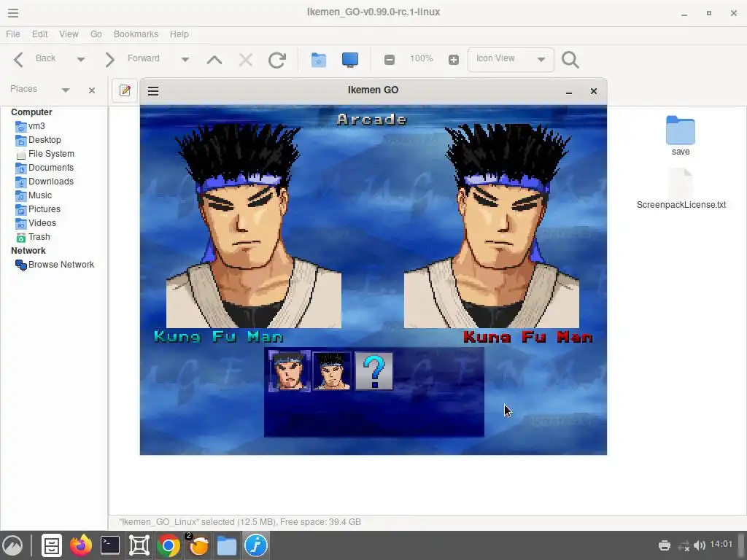The width and height of the screenshot is (747, 560).
Task: Open the Bookmarks menu
Action: (x=136, y=34)
